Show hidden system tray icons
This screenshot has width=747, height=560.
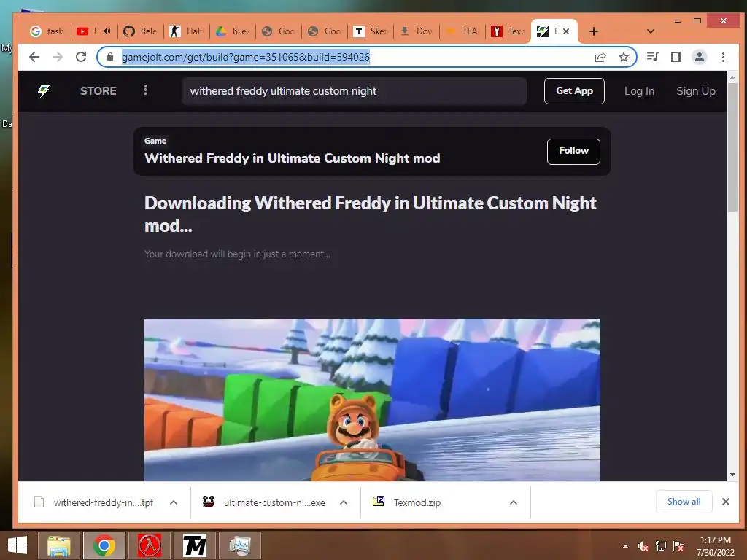(x=625, y=546)
